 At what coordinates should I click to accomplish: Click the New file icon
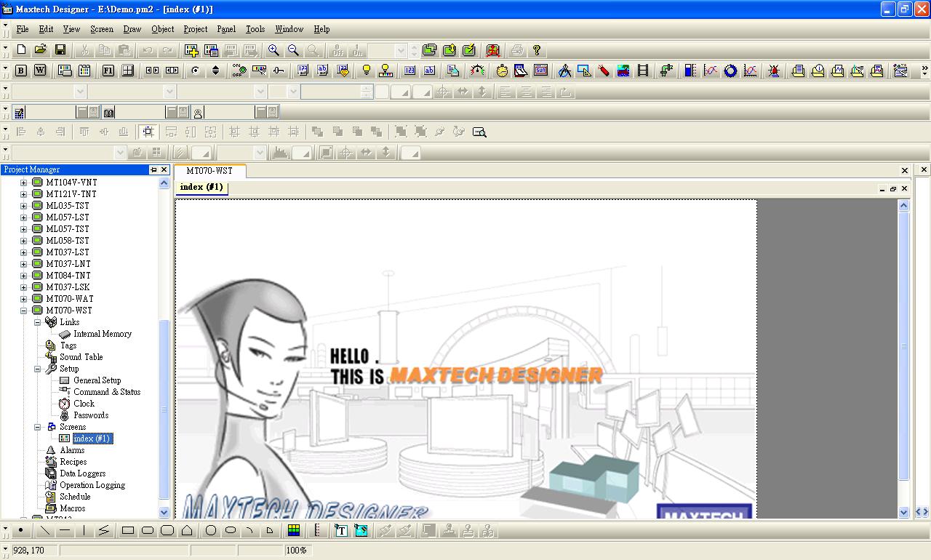(21, 50)
